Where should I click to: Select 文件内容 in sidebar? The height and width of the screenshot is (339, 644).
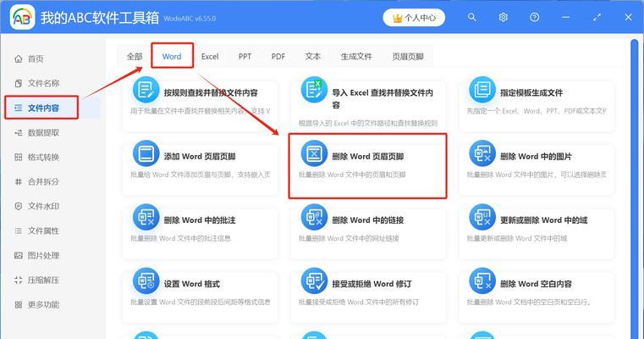tap(43, 108)
